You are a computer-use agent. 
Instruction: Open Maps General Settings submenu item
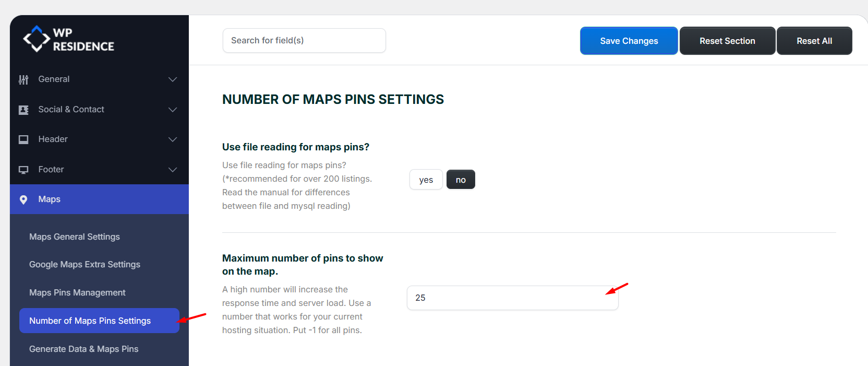pos(75,237)
